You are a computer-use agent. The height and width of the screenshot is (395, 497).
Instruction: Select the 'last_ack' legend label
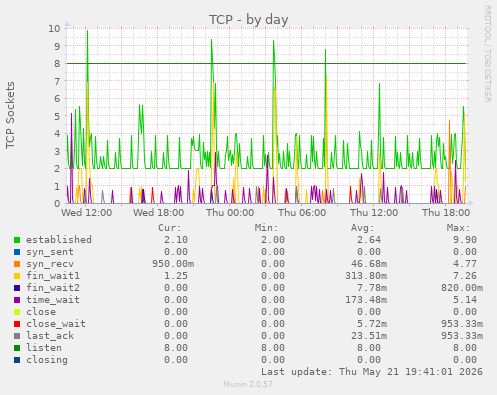click(x=50, y=336)
